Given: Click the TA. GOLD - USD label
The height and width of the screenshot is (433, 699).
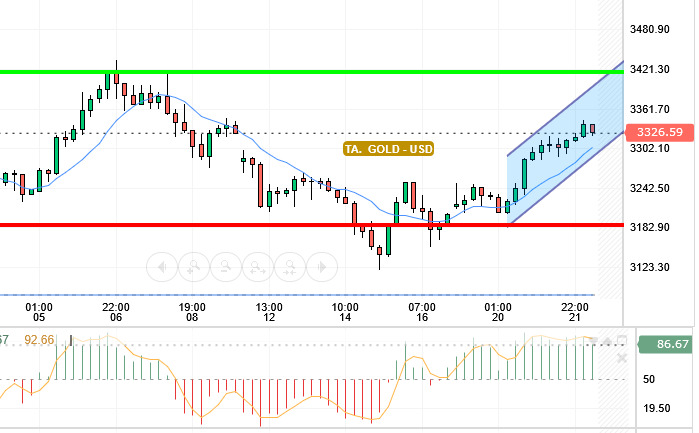Looking at the screenshot, I should (388, 148).
